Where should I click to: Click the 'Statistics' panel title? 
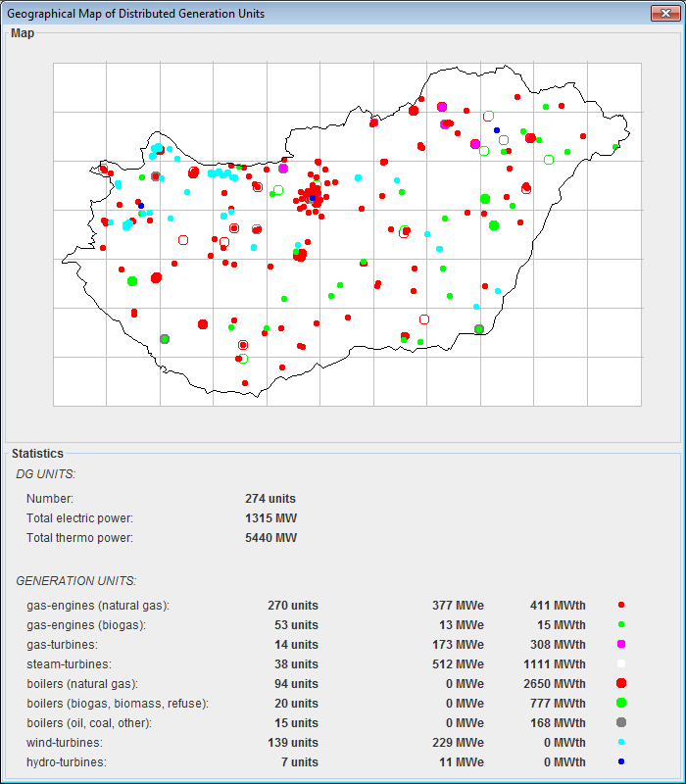point(37,454)
